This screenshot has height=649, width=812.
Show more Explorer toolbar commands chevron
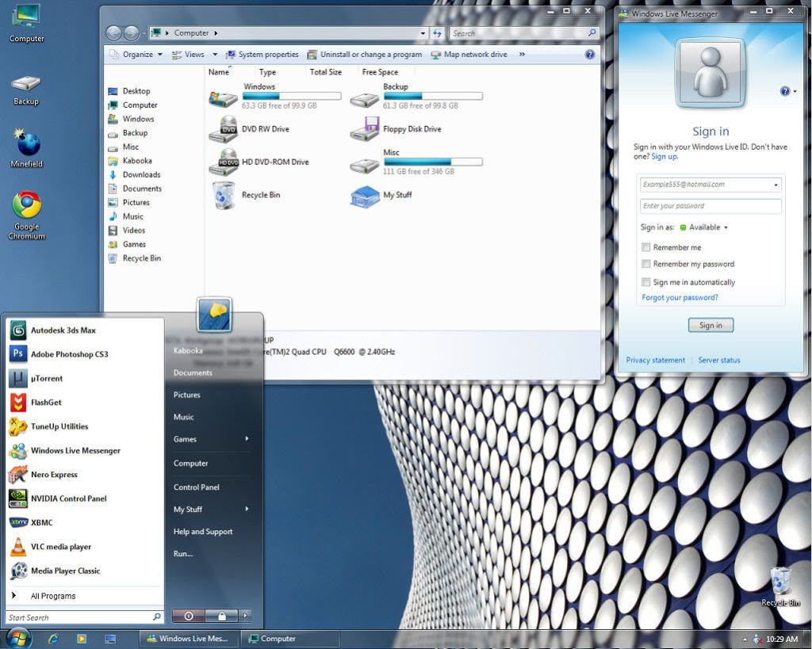(x=522, y=55)
